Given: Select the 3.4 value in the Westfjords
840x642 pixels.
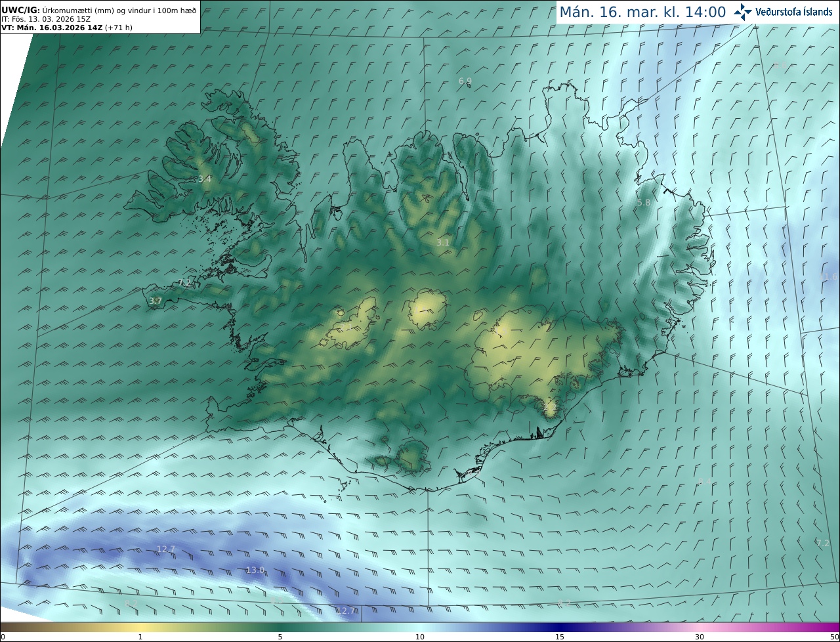Looking at the screenshot, I should coord(204,179).
